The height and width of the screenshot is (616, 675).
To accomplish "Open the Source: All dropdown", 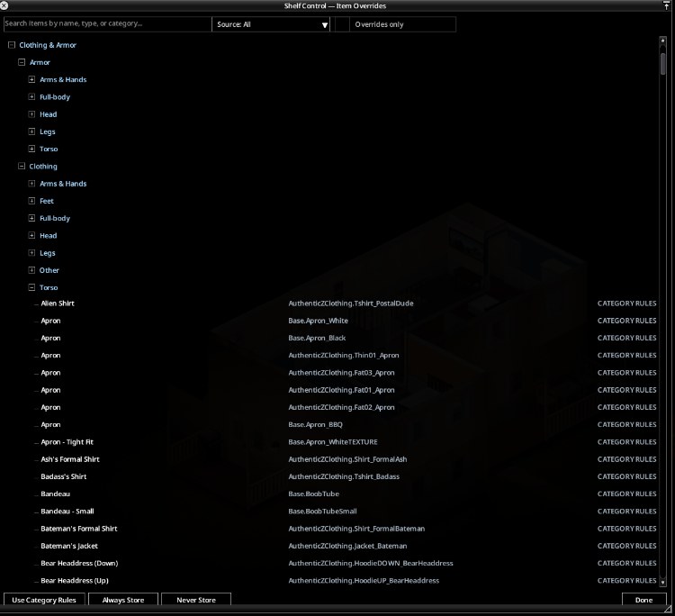I will pos(271,24).
